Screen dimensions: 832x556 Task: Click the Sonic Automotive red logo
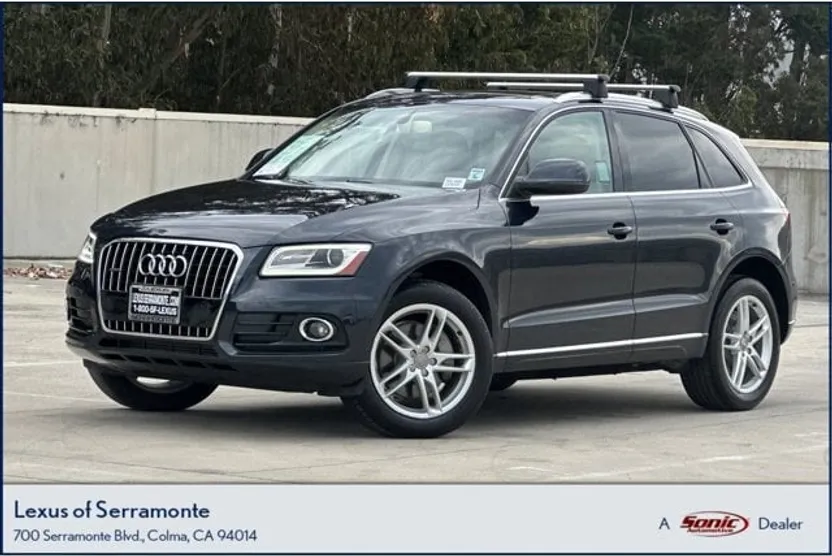(714, 524)
